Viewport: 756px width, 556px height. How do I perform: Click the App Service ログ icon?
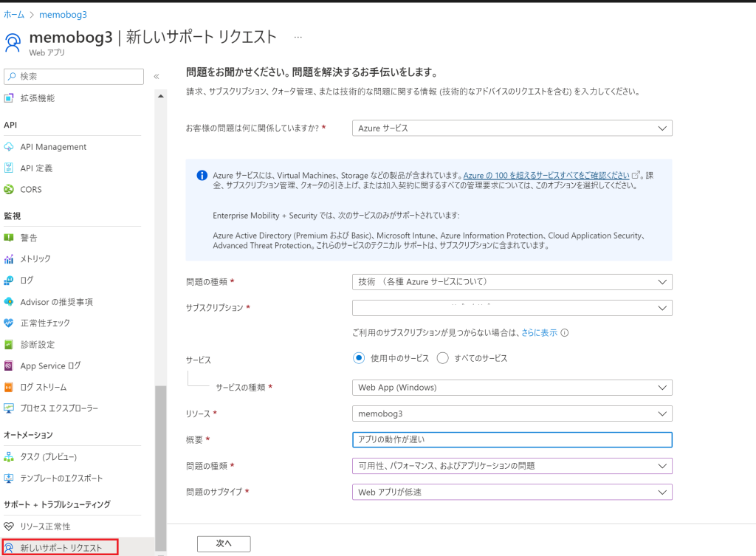(9, 366)
